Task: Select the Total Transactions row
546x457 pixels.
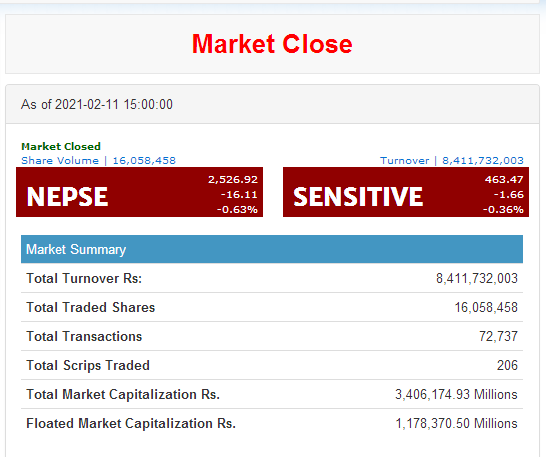Action: pos(272,336)
